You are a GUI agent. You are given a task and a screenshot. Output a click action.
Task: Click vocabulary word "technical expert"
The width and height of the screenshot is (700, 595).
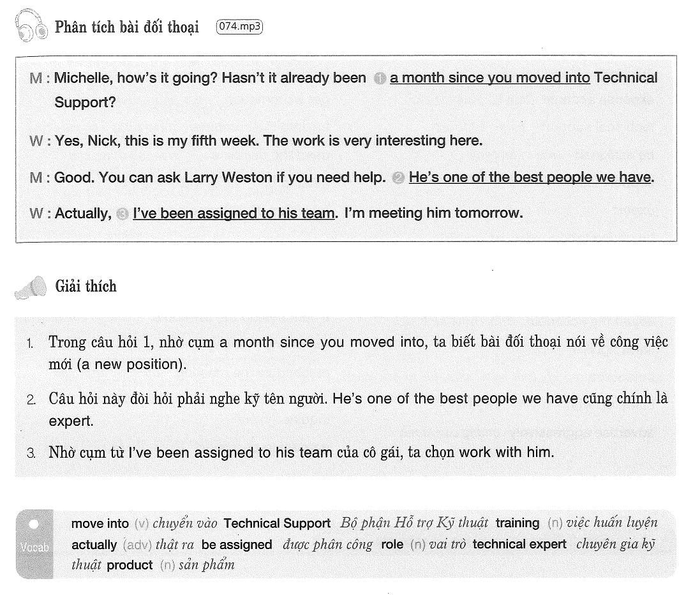pyautogui.click(x=519, y=544)
